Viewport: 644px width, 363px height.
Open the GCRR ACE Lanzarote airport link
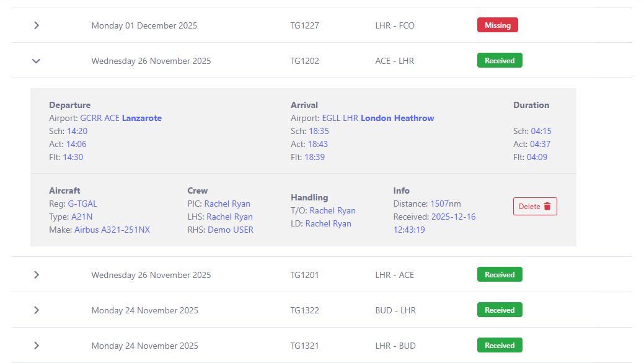(x=121, y=118)
